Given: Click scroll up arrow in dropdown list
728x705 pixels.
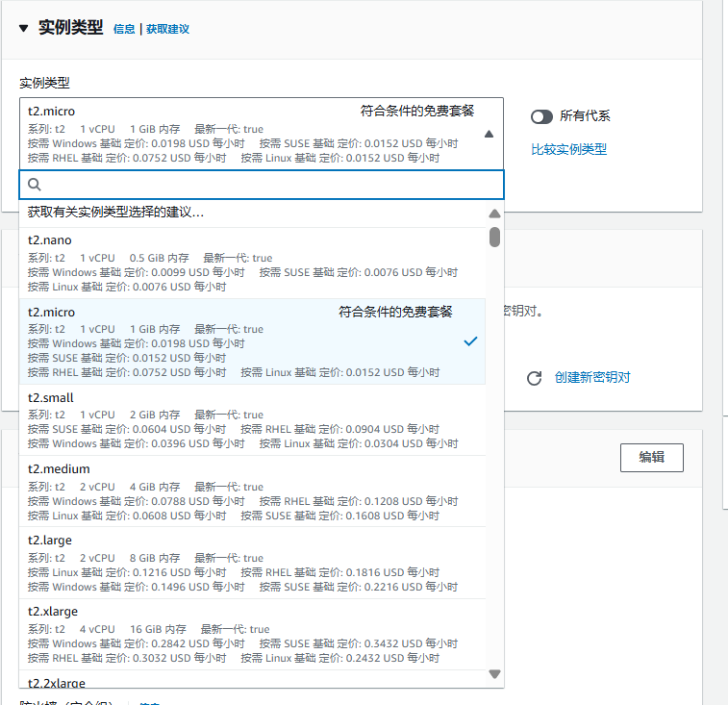Looking at the screenshot, I should click(x=494, y=214).
